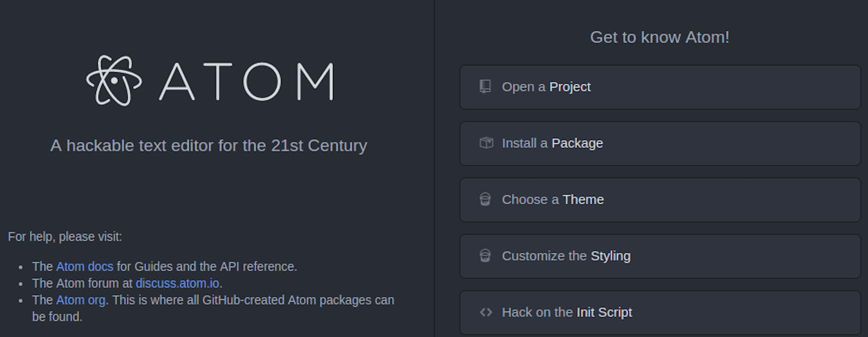The image size is (868, 337).
Task: Click the paint bucket icon for Choose a Theme
Action: click(485, 200)
